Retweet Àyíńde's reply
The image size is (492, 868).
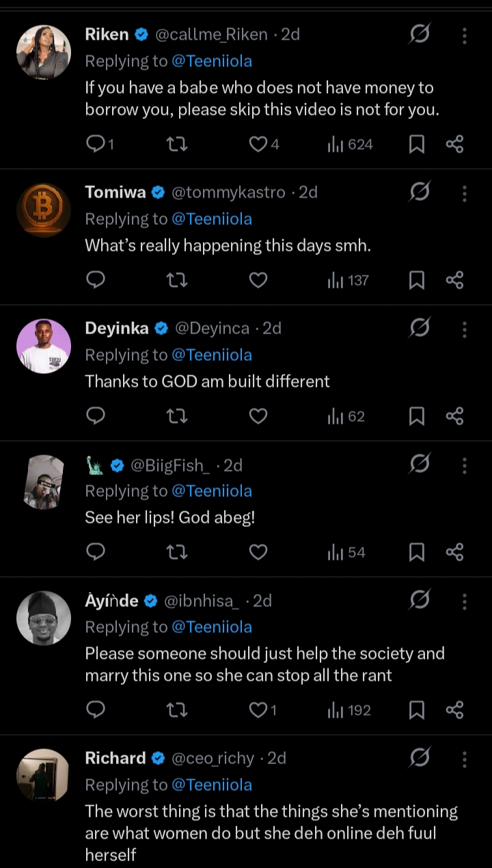[177, 710]
